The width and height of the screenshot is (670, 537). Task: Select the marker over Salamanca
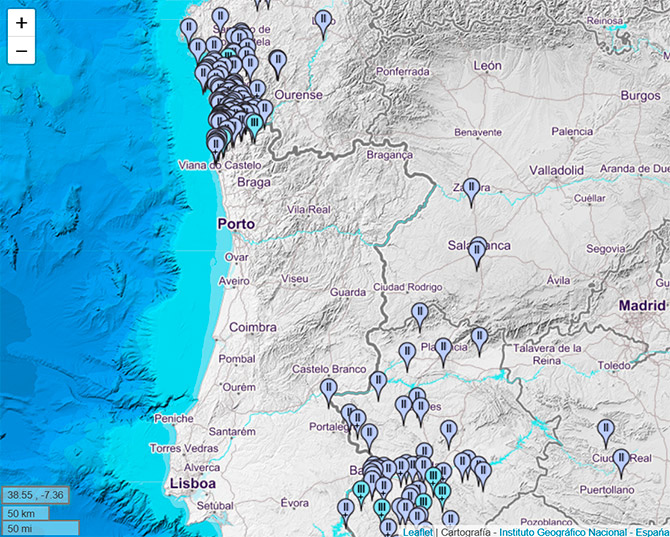478,250
